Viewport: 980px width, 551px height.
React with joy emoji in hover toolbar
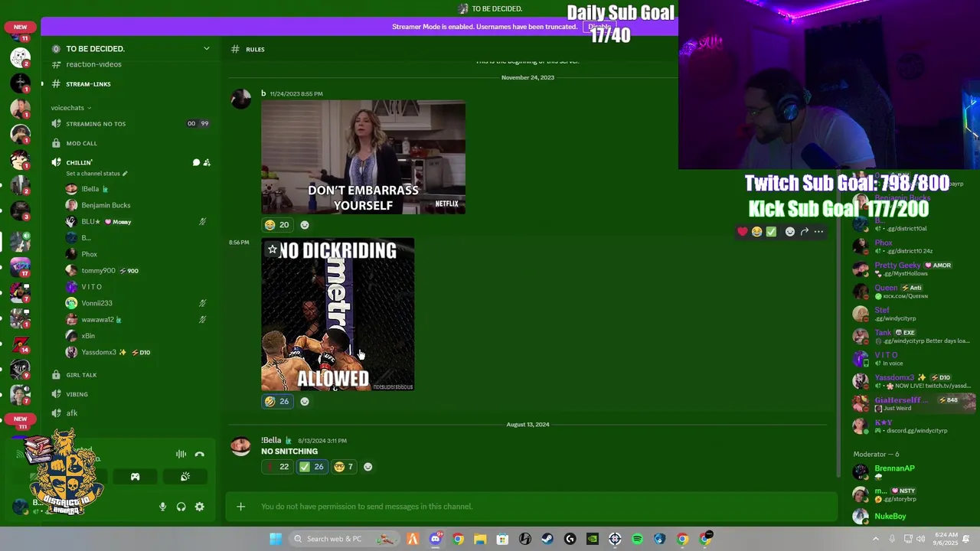click(756, 232)
